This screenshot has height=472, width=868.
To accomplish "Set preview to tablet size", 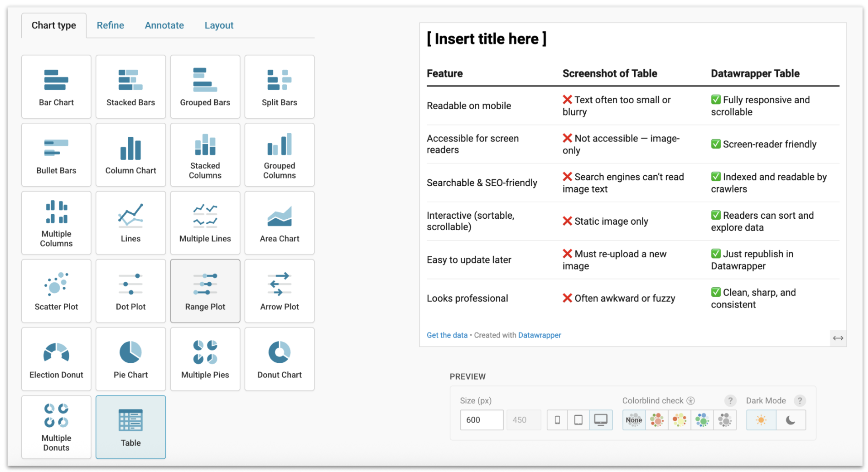I will pos(578,420).
